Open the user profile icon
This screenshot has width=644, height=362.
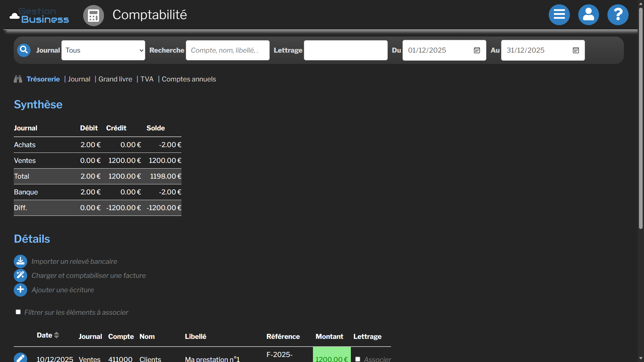point(588,15)
